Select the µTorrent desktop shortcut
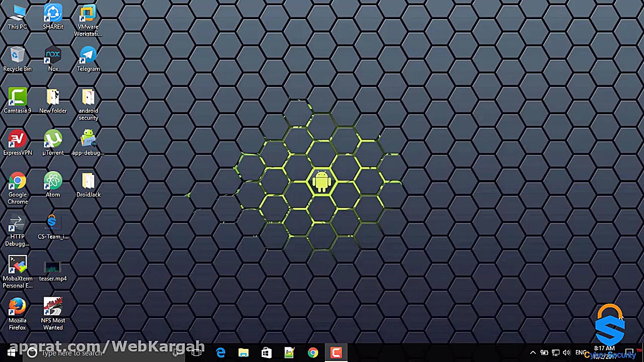Viewport: 644px width, 362px height. [x=53, y=143]
